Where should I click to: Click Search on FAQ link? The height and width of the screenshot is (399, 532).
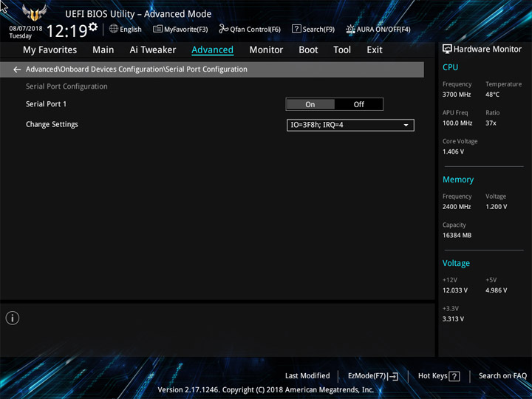[x=502, y=375]
